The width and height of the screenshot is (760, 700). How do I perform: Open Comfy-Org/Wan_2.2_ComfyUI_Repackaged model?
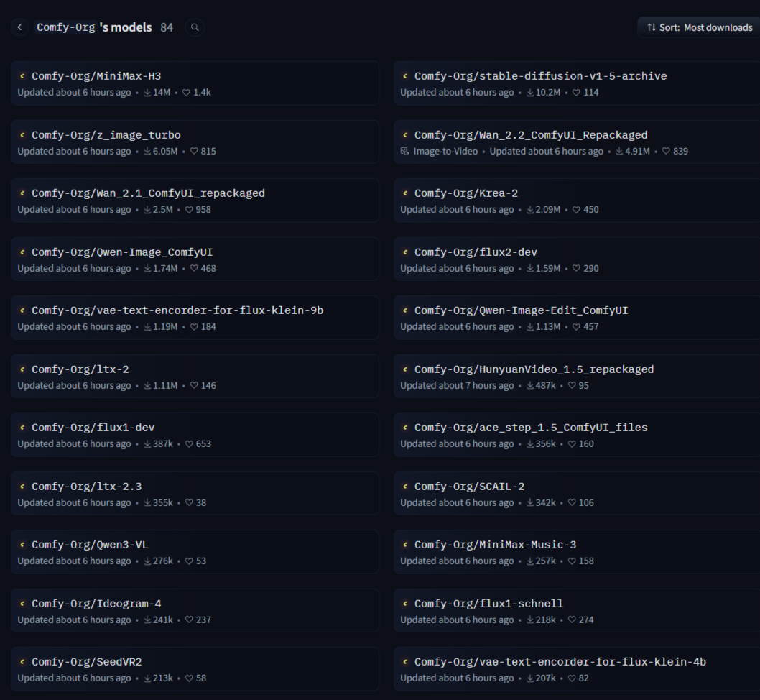[x=577, y=142]
